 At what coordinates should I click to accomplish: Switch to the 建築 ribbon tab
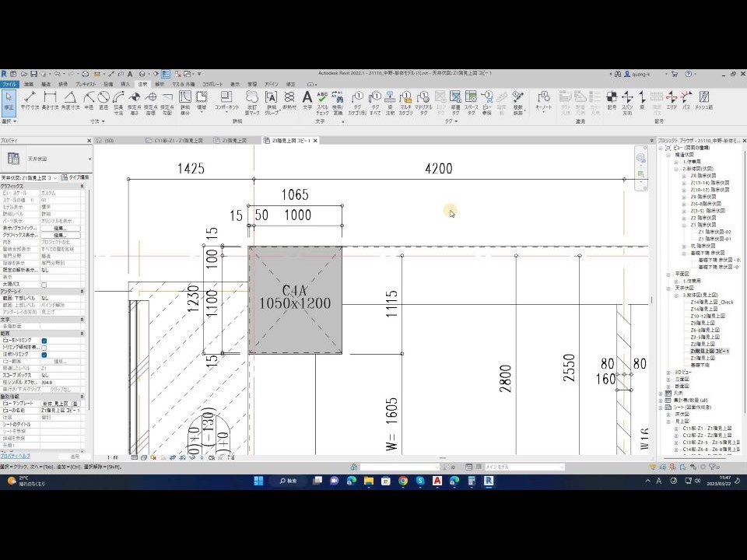tap(29, 84)
